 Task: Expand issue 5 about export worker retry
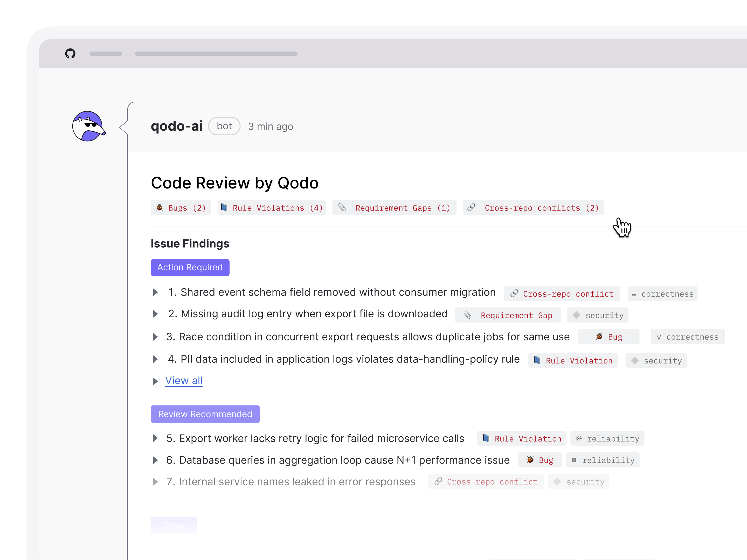click(155, 438)
